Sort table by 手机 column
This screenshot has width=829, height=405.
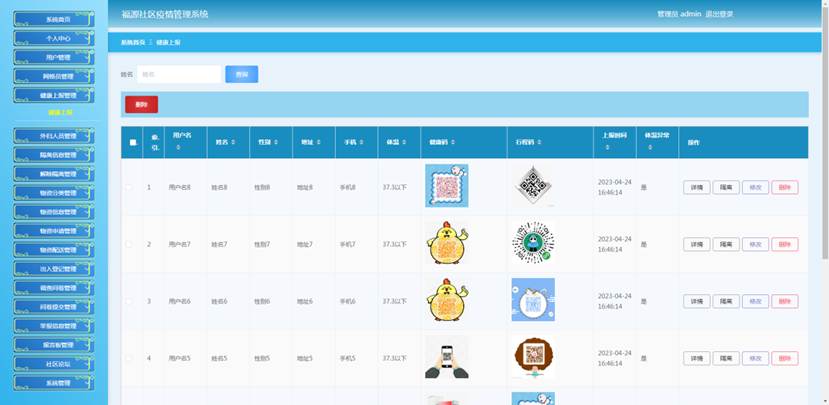[x=362, y=142]
